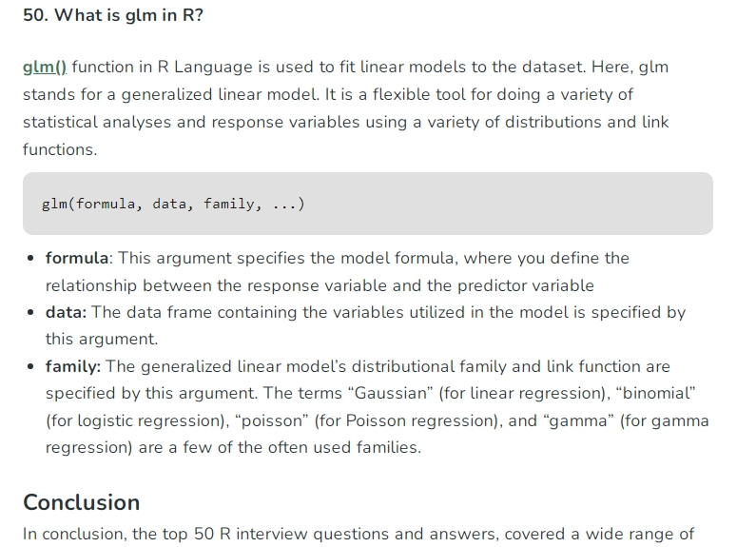Viewport: 756px width, 547px height.
Task: Click the Conclusion heading
Action: point(82,502)
